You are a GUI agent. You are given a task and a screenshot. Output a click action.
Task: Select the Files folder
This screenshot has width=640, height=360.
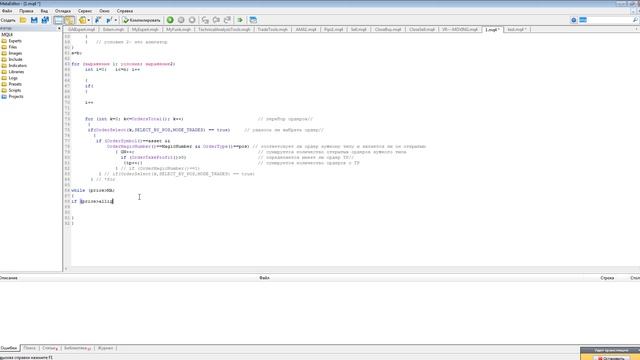(x=13, y=47)
